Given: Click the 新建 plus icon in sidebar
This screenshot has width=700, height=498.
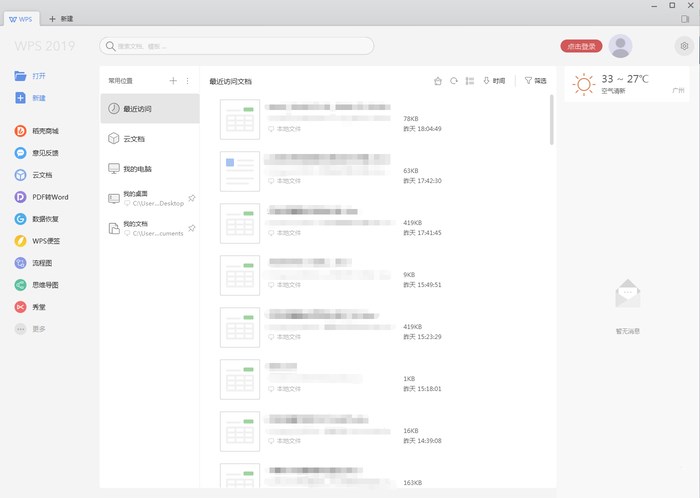Looking at the screenshot, I should (20, 98).
